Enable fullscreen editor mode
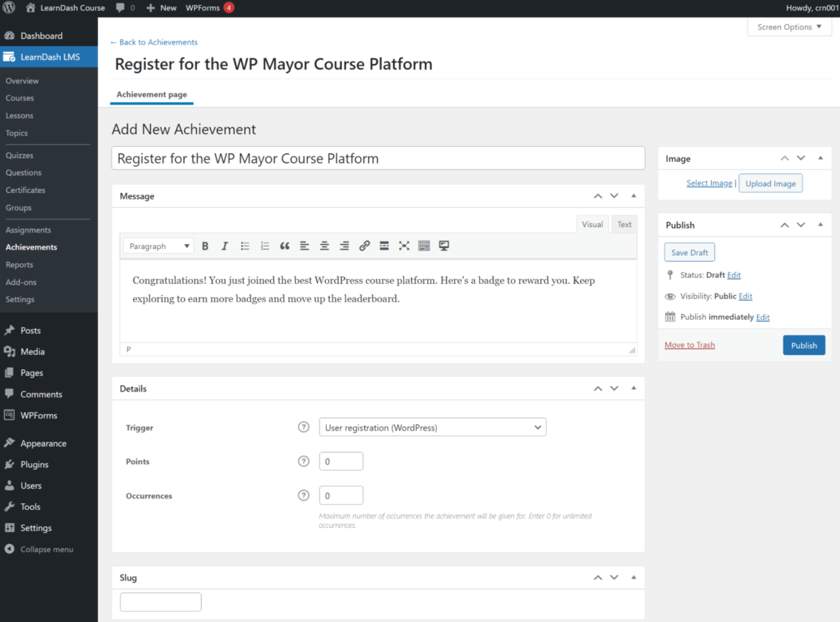Screen dimensions: 840x622 (404, 246)
